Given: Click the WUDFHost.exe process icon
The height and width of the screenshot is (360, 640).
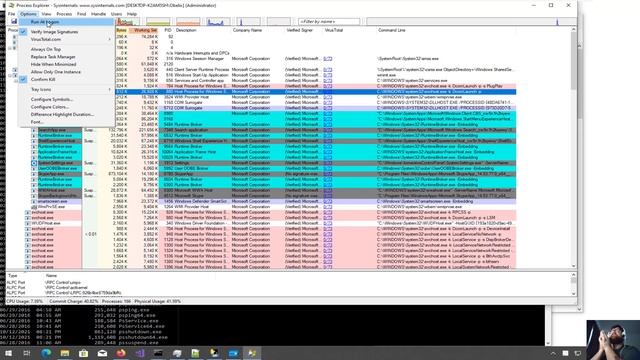Looking at the screenshot, I should (x=28, y=223).
